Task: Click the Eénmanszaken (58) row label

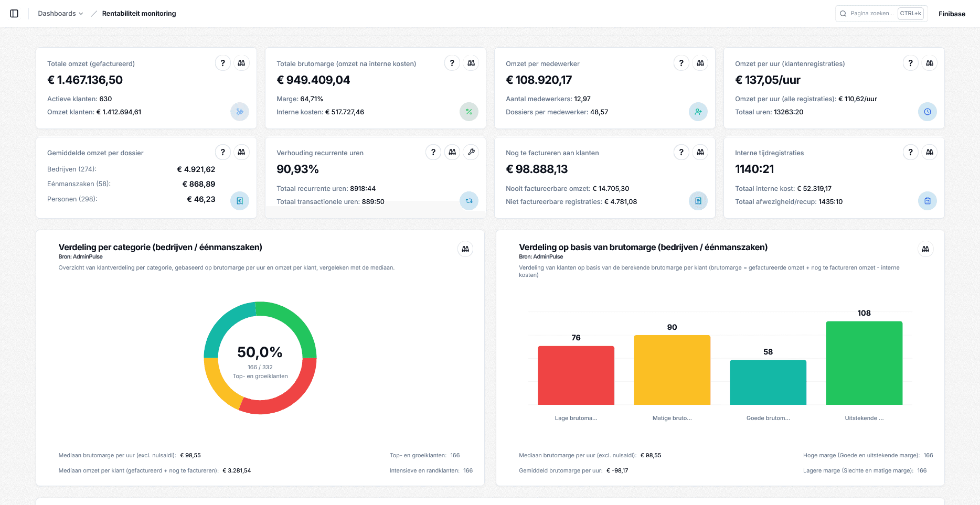Action: click(79, 184)
